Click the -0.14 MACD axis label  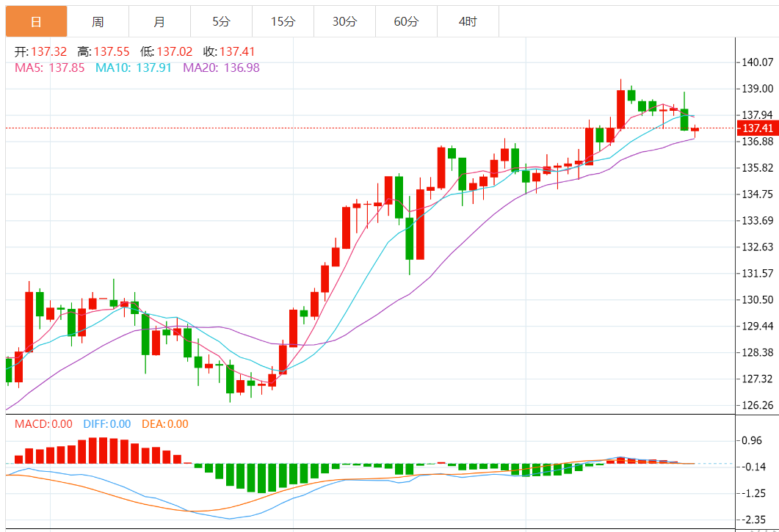click(753, 467)
